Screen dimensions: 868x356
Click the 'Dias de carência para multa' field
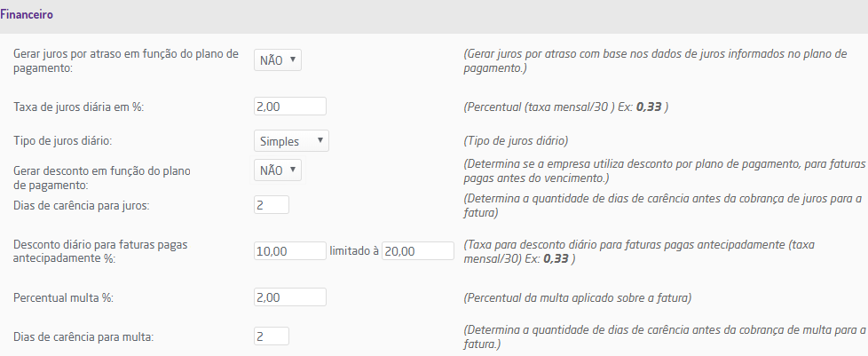(272, 336)
